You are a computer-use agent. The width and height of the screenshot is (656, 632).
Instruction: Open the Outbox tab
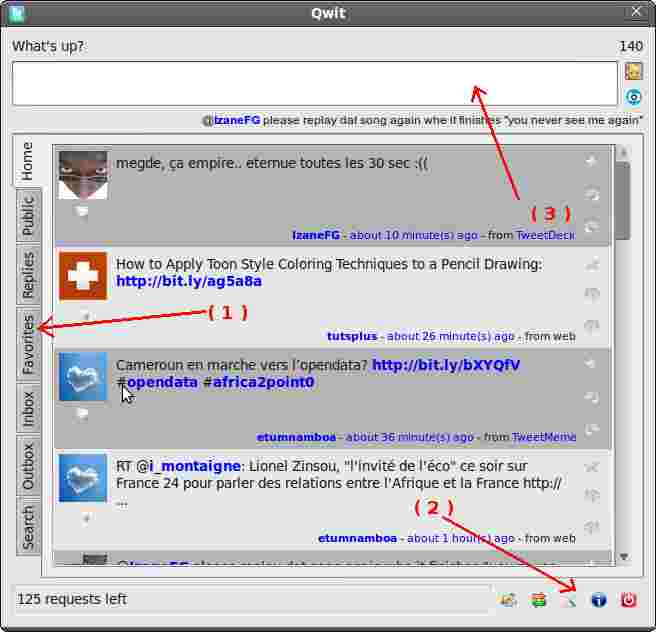[x=28, y=466]
